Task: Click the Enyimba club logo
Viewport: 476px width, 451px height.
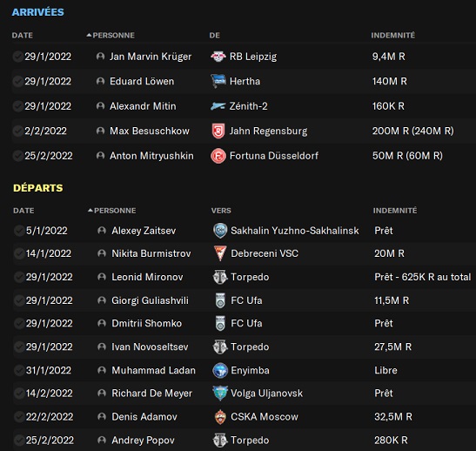Action: [x=220, y=370]
